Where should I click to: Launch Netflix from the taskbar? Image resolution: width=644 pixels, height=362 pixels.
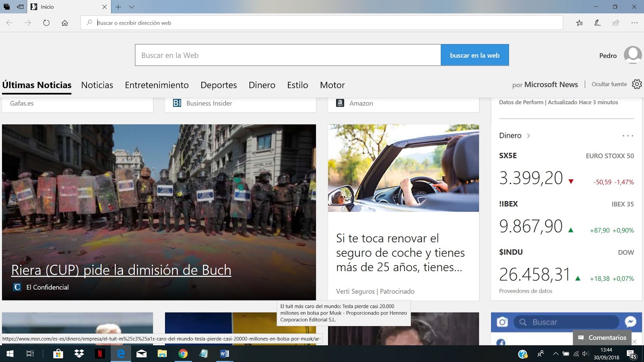(100, 354)
